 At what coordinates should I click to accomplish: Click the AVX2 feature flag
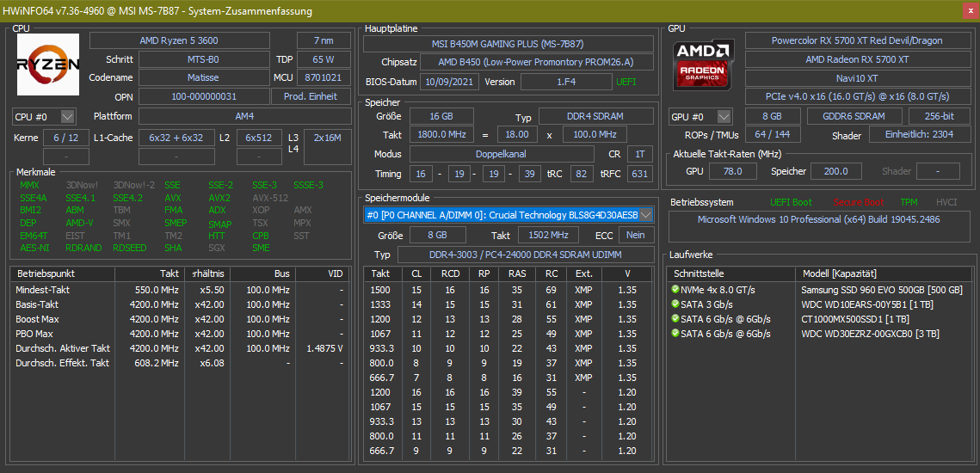219,198
